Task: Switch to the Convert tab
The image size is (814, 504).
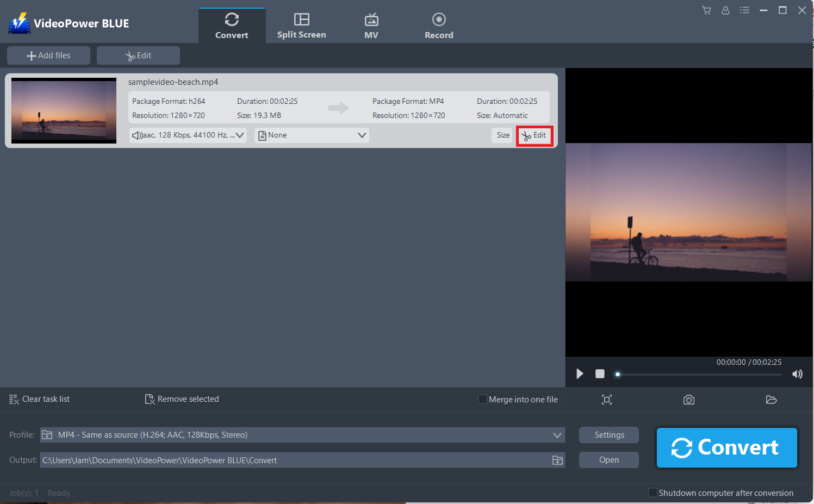Action: (x=232, y=25)
